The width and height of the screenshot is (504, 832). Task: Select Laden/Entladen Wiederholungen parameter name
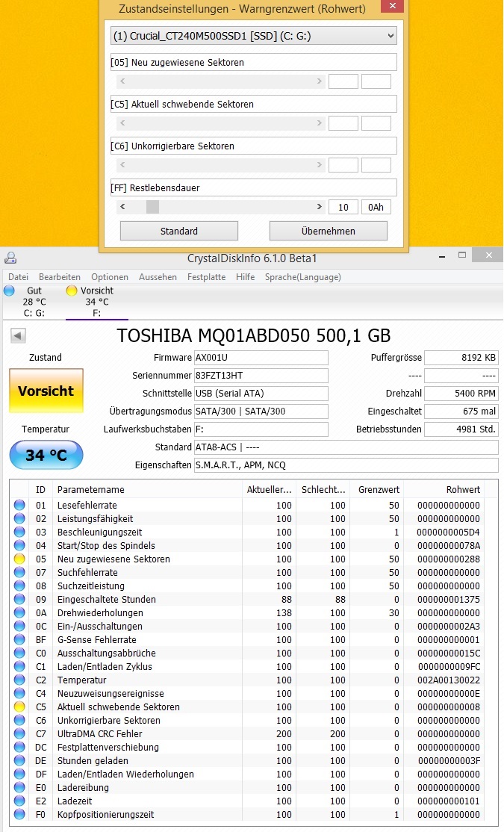125,774
